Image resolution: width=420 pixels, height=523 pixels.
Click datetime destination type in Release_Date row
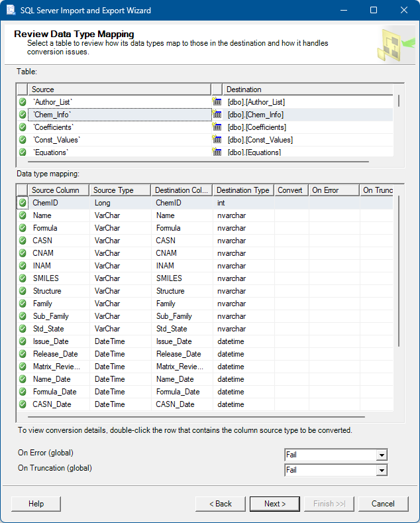pos(244,354)
